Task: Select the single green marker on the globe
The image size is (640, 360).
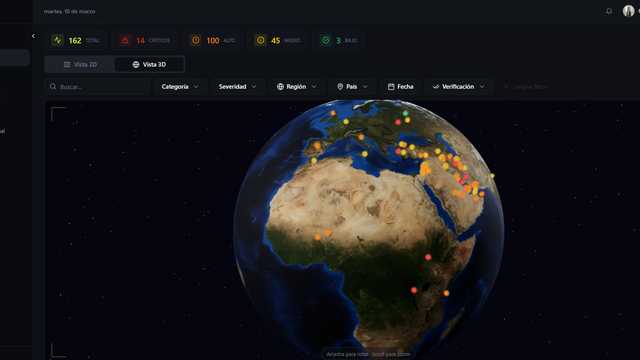Action: tap(405, 113)
